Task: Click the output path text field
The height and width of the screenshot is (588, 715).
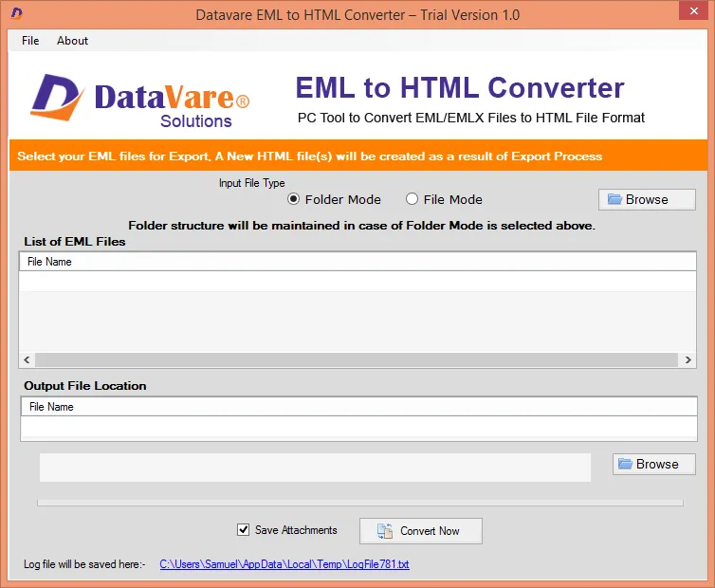Action: point(315,468)
